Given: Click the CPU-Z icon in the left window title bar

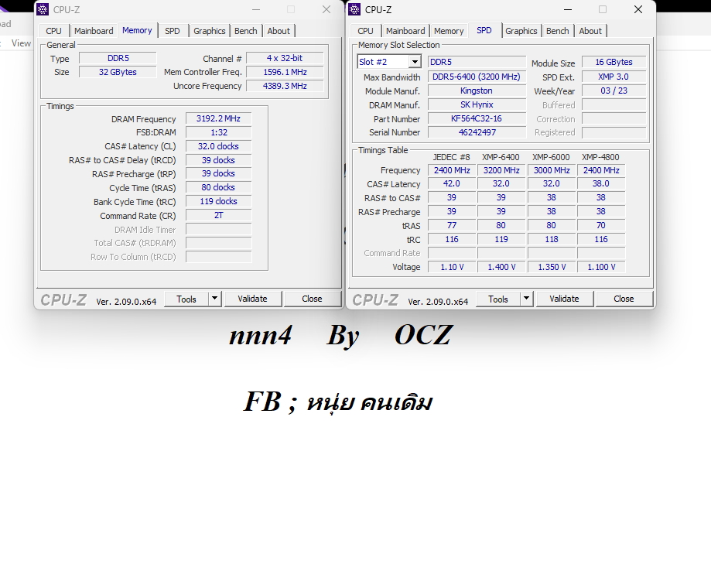Looking at the screenshot, I should [x=43, y=9].
